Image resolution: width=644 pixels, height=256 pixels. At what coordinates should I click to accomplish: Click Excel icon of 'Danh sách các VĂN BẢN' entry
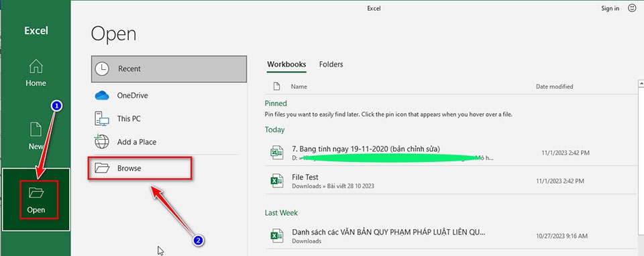276,236
